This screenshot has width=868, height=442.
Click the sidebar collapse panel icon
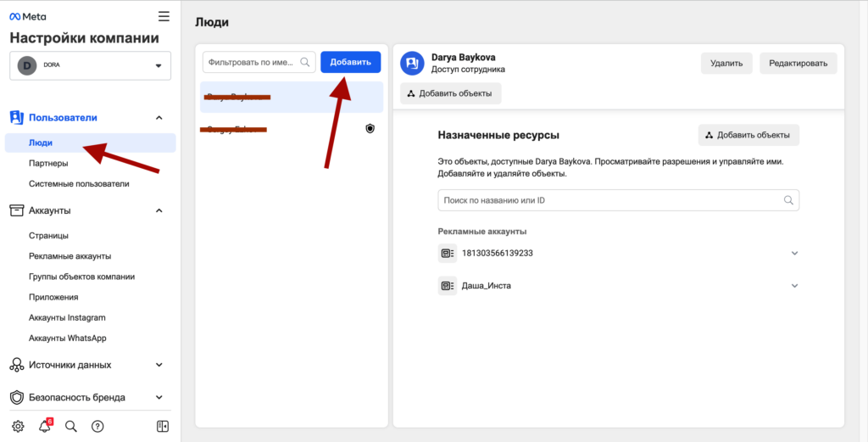coord(164,426)
